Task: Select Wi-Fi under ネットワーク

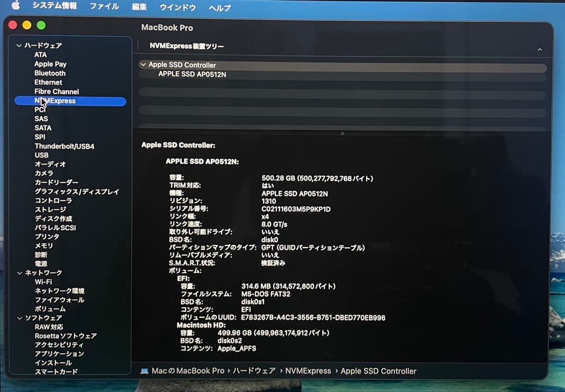Action: coord(42,282)
